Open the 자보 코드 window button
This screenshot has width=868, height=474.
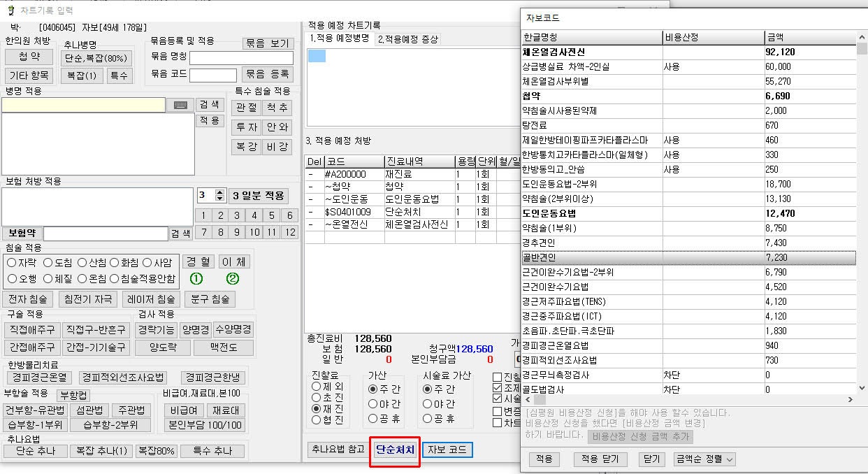448,450
